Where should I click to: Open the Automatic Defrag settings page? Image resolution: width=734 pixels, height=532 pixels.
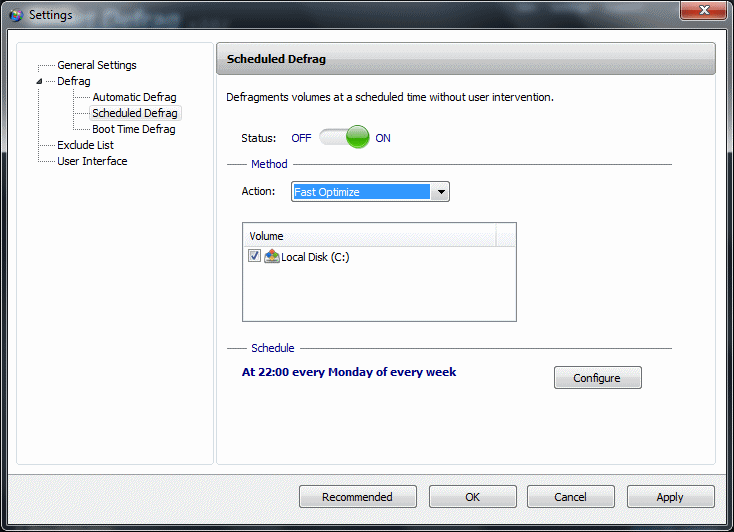pos(134,97)
